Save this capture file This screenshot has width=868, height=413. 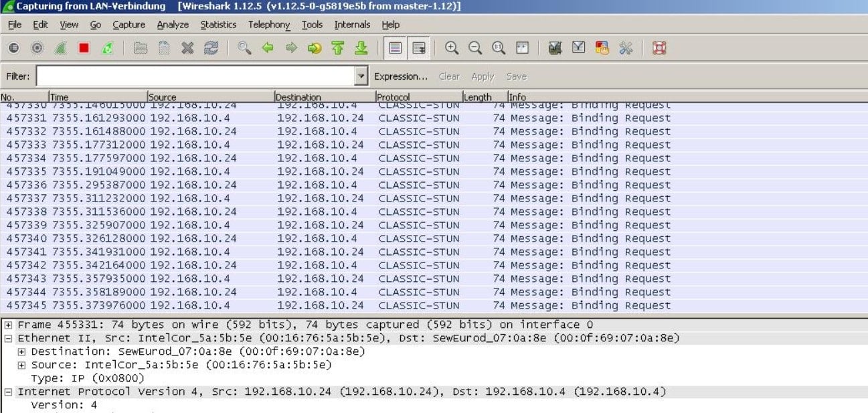pos(164,48)
